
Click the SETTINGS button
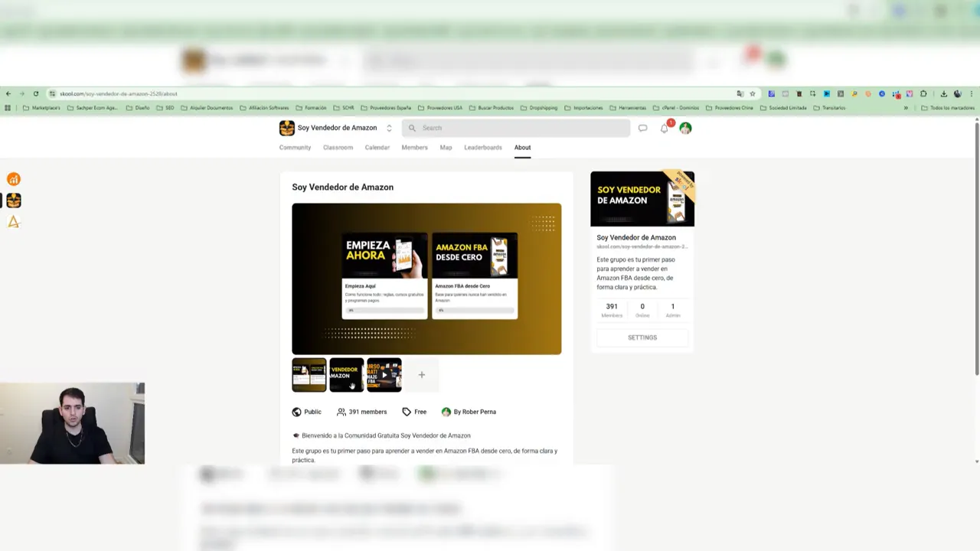click(642, 337)
